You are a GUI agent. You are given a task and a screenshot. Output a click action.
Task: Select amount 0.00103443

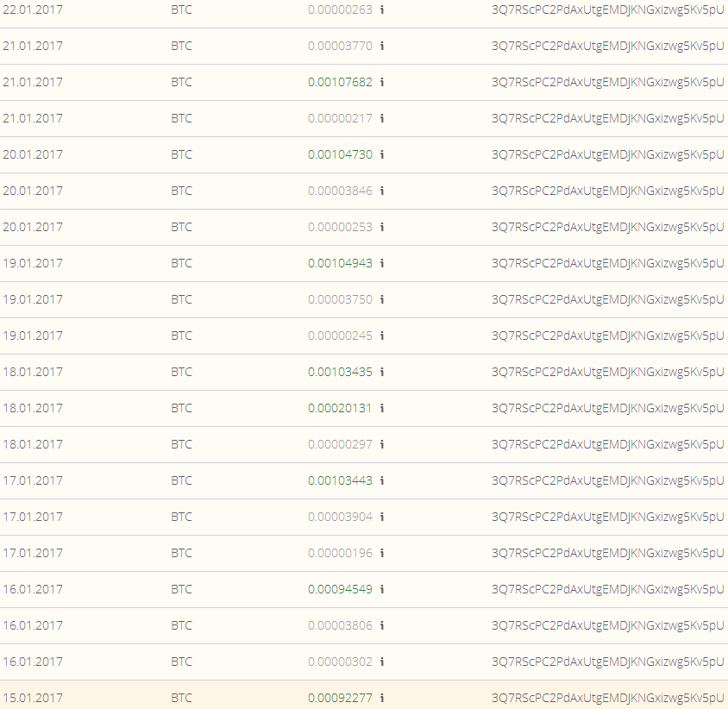coord(341,480)
